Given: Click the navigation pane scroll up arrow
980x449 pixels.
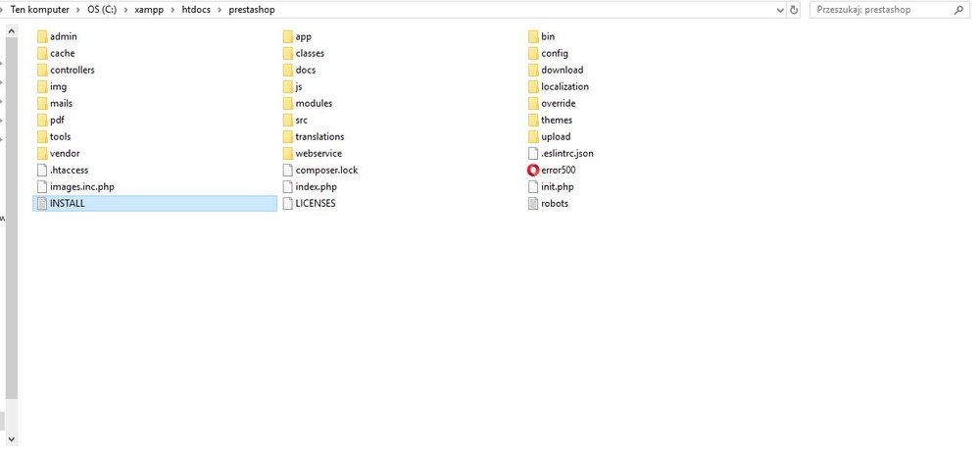Looking at the screenshot, I should tap(11, 30).
